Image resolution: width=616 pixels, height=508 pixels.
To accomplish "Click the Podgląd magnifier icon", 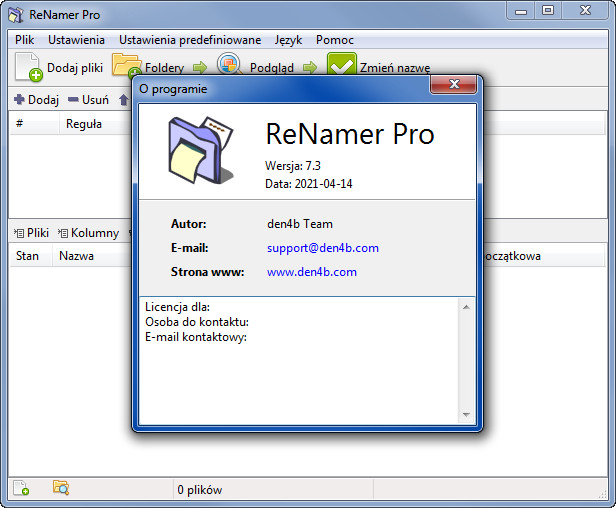I will coord(229,64).
